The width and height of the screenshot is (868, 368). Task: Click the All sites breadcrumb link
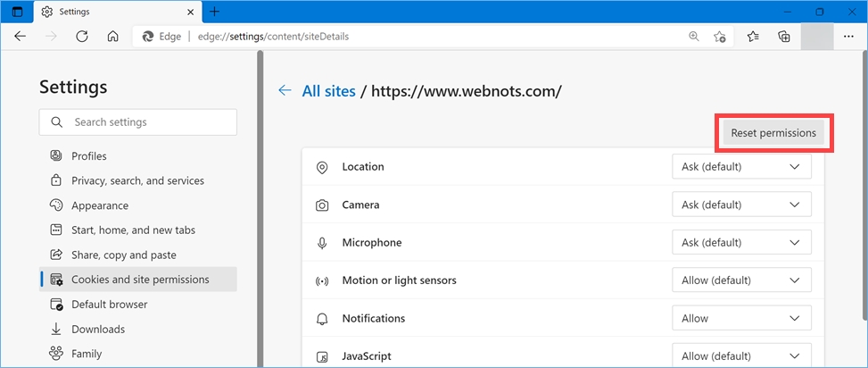[328, 91]
